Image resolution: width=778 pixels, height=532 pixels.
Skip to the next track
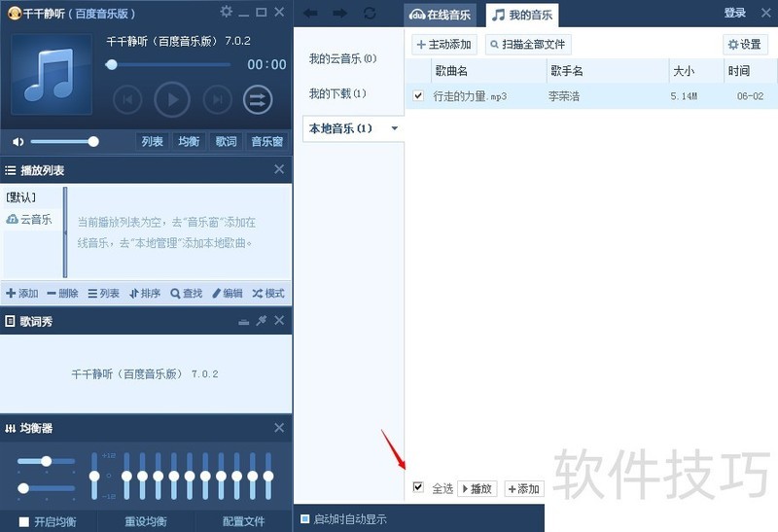tap(217, 100)
